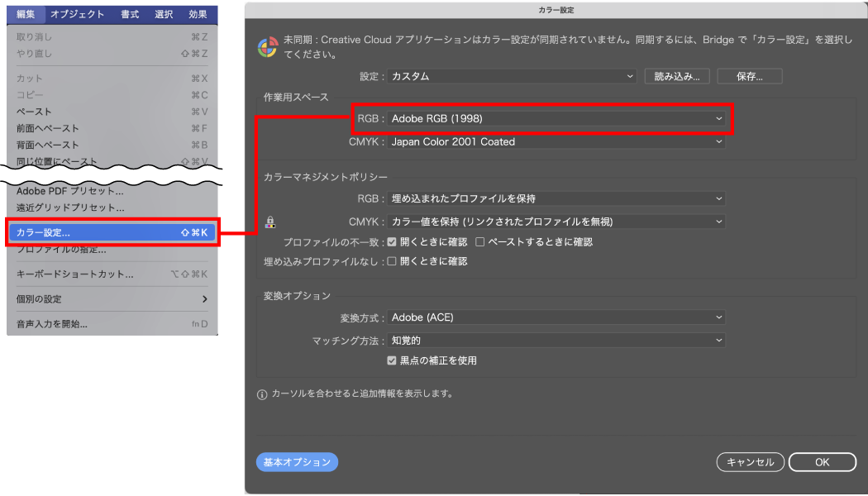
Task: Choose 背面へペースト menu item
Action: [112, 145]
